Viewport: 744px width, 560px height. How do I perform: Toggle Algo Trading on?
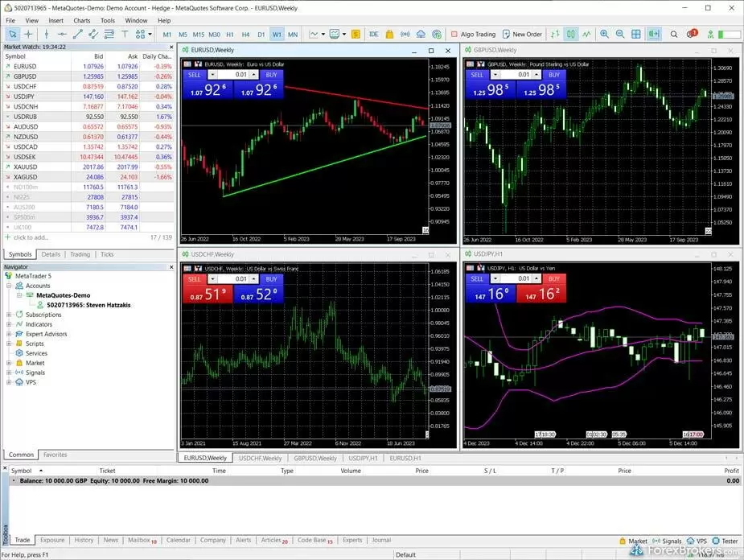click(x=475, y=34)
